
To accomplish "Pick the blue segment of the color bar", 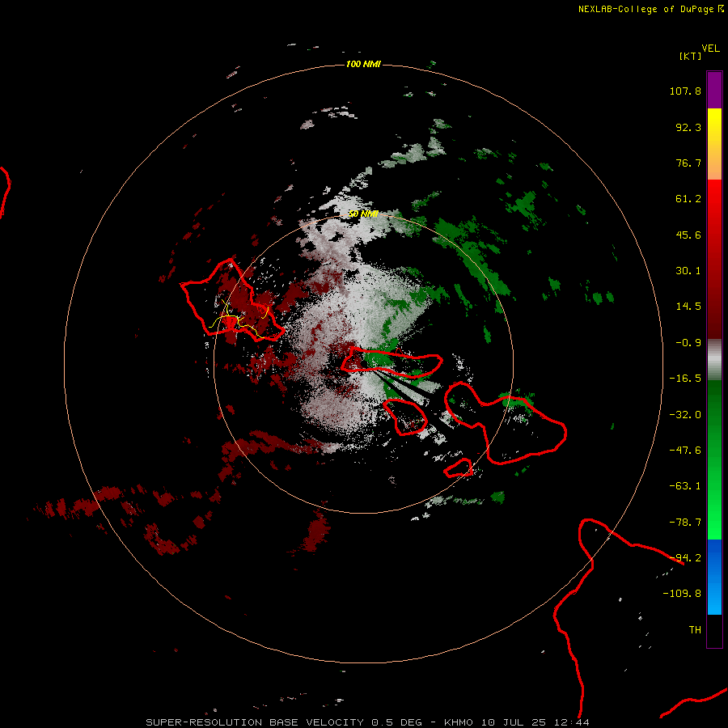I will [714, 577].
